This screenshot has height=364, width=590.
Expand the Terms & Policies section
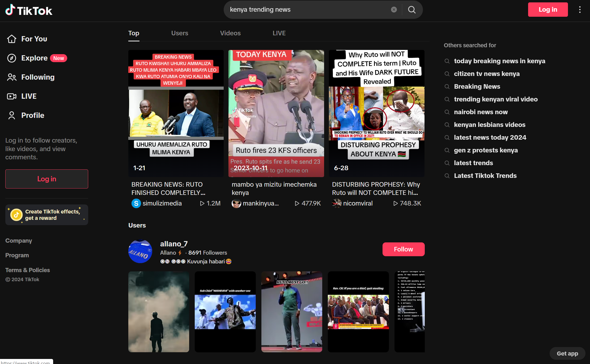[x=28, y=270]
